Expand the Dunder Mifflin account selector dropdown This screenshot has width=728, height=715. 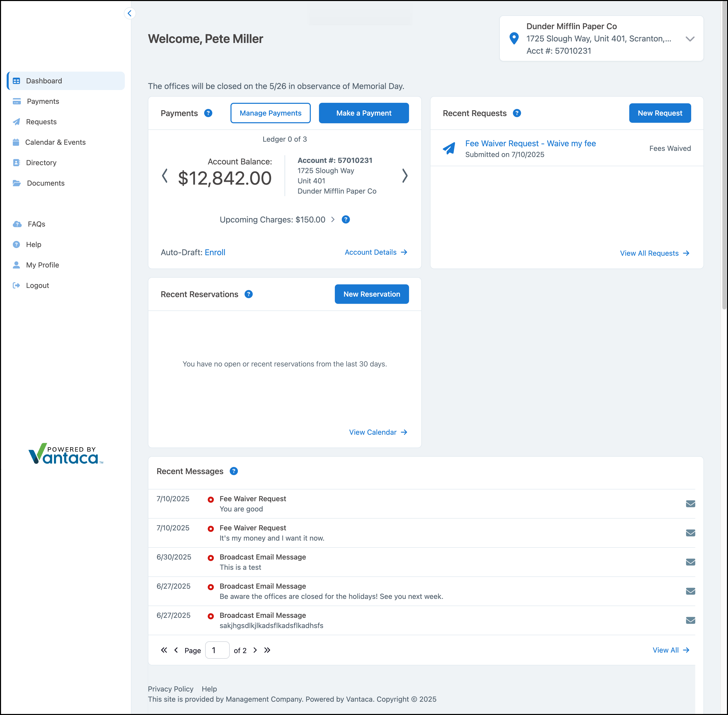click(690, 39)
